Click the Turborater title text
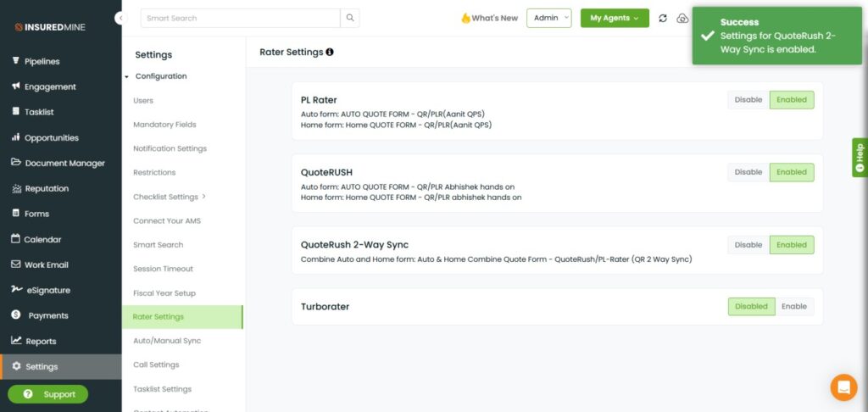The height and width of the screenshot is (412, 868). [x=325, y=306]
